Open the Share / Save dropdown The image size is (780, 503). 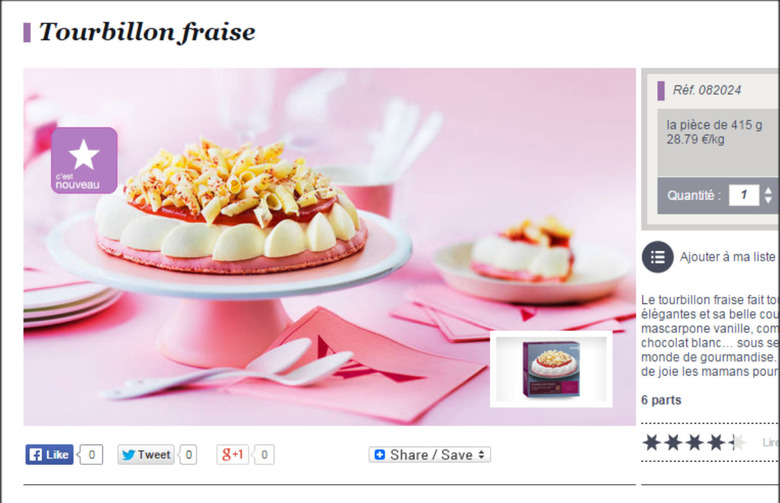click(430, 454)
